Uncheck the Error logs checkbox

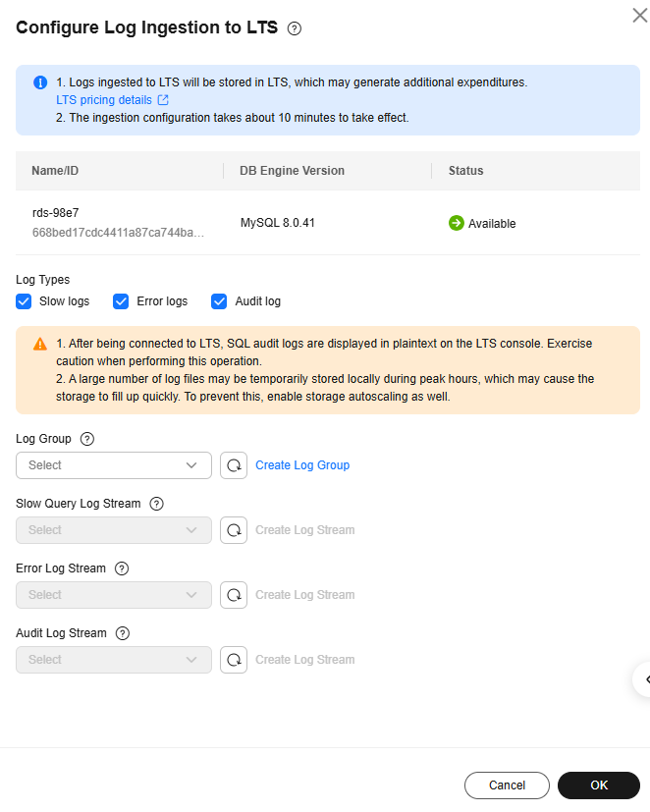coord(122,301)
